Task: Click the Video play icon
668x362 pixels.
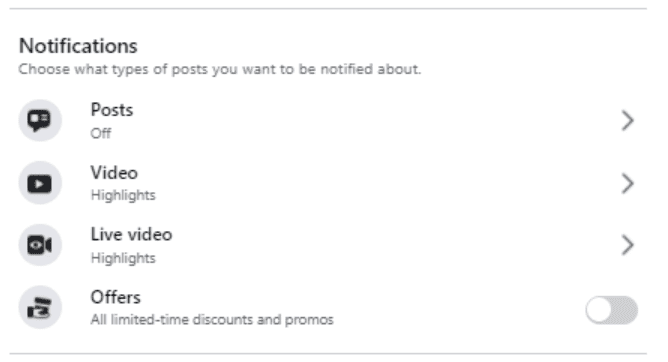Action: pyautogui.click(x=40, y=183)
